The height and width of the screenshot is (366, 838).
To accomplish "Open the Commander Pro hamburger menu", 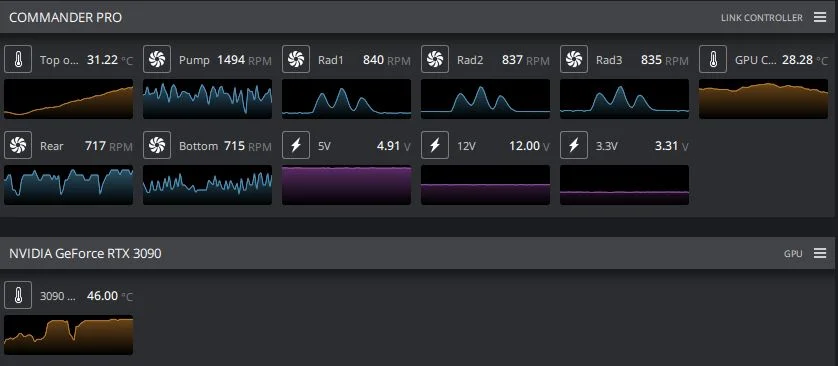I will [x=820, y=17].
